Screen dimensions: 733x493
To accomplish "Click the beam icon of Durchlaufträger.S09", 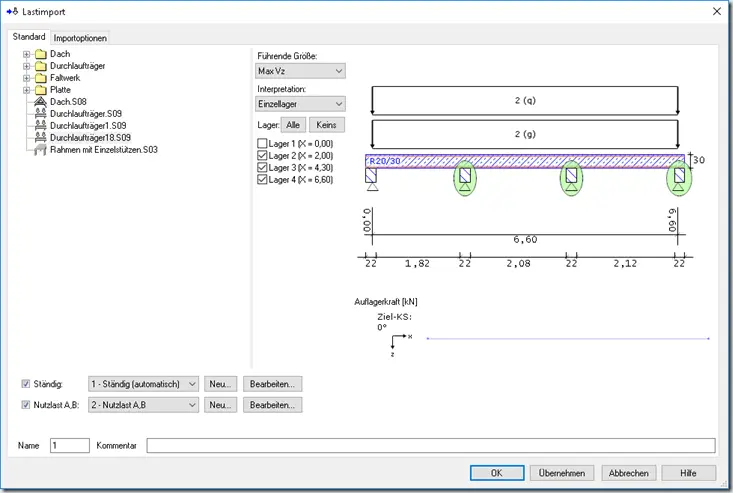I will point(41,114).
